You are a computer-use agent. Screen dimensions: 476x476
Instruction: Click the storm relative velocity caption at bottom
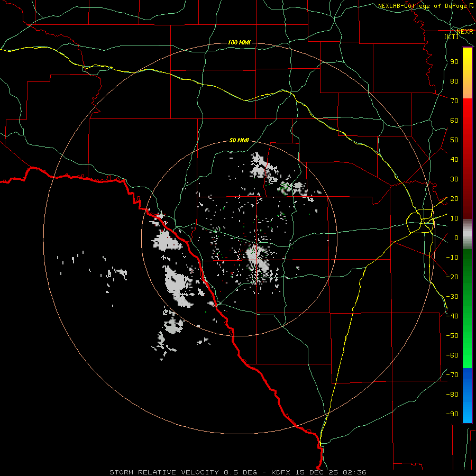point(237,472)
